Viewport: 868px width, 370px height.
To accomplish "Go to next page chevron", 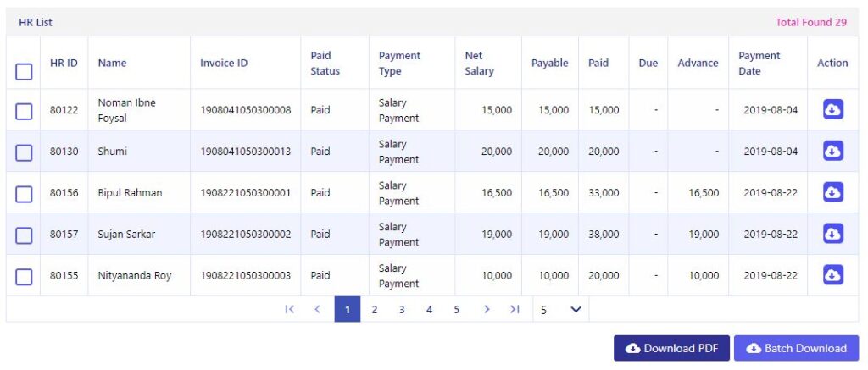I will tap(487, 309).
